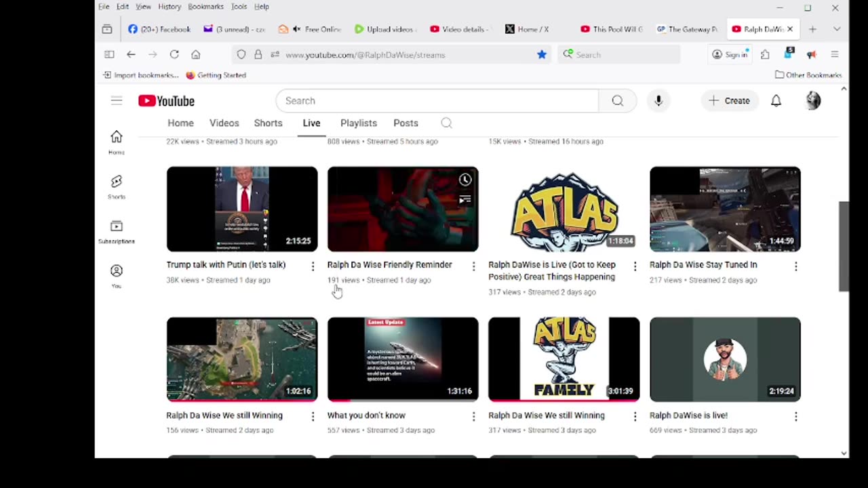Open the ATLAS FAMILY thumbnail video
Image resolution: width=868 pixels, height=488 pixels.
[564, 359]
